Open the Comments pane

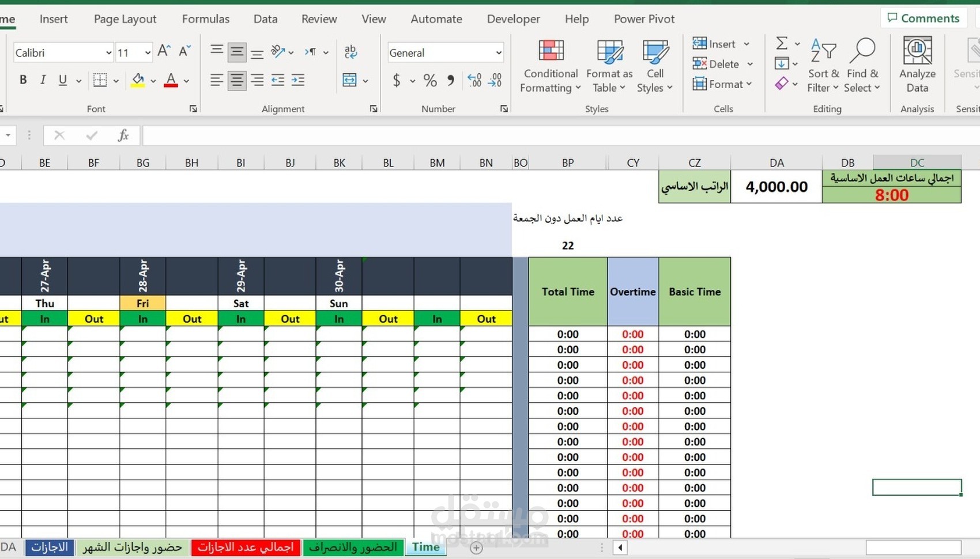(x=924, y=18)
